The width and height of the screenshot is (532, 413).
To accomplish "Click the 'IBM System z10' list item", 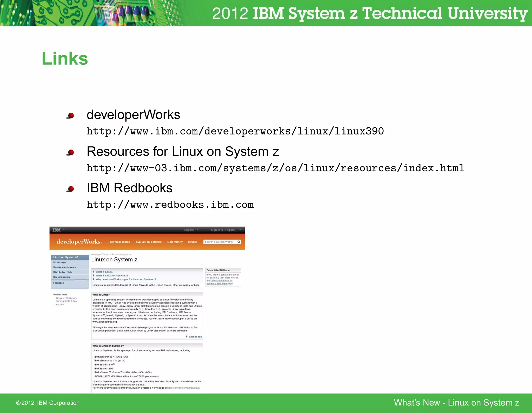I will tap(104, 364).
